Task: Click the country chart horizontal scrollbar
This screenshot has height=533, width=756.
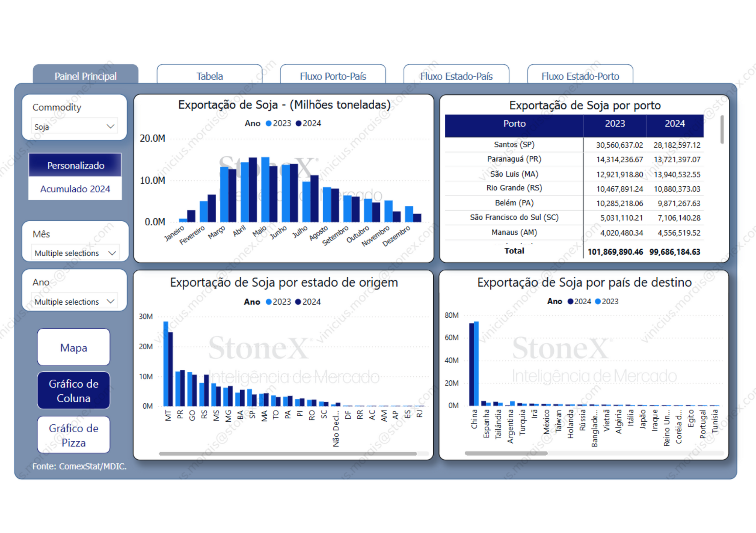Action: pyautogui.click(x=506, y=453)
